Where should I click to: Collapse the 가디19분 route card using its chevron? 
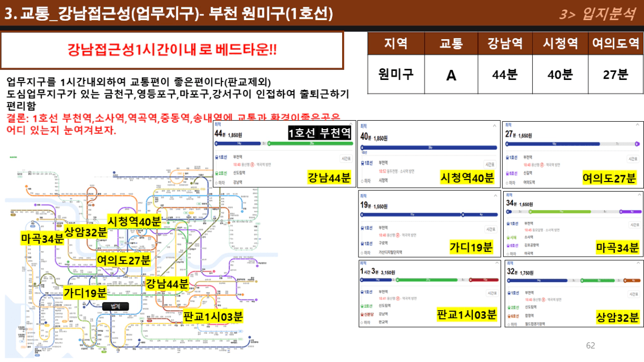pos(495,195)
